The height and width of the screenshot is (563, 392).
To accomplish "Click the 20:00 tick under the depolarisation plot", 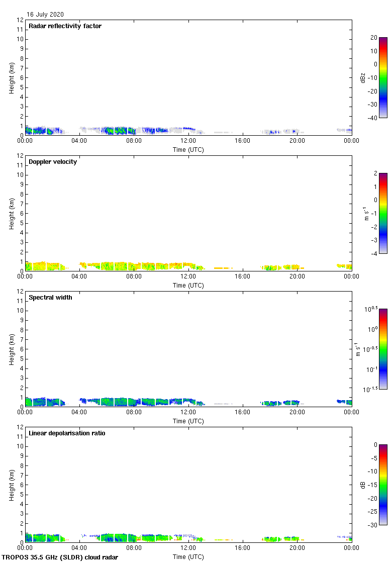I will click(x=297, y=548).
